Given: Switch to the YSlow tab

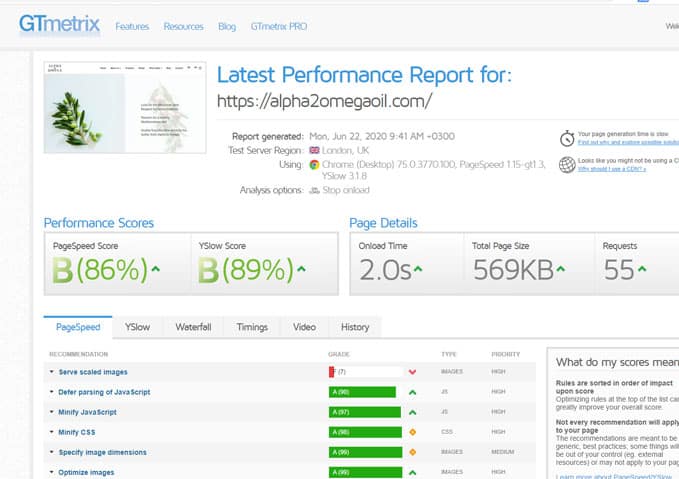Looking at the screenshot, I should [x=137, y=327].
